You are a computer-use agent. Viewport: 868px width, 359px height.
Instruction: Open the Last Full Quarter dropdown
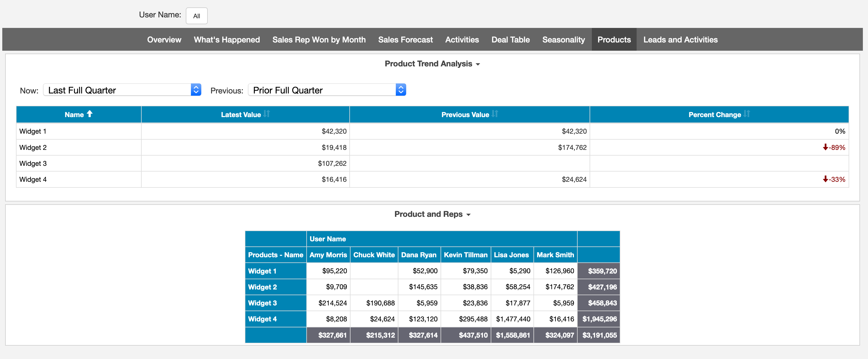118,89
